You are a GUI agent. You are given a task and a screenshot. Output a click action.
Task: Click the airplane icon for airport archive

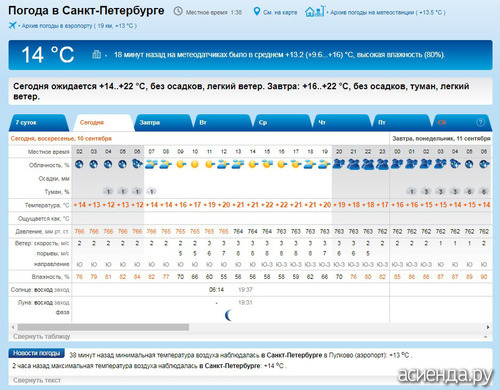point(12,25)
